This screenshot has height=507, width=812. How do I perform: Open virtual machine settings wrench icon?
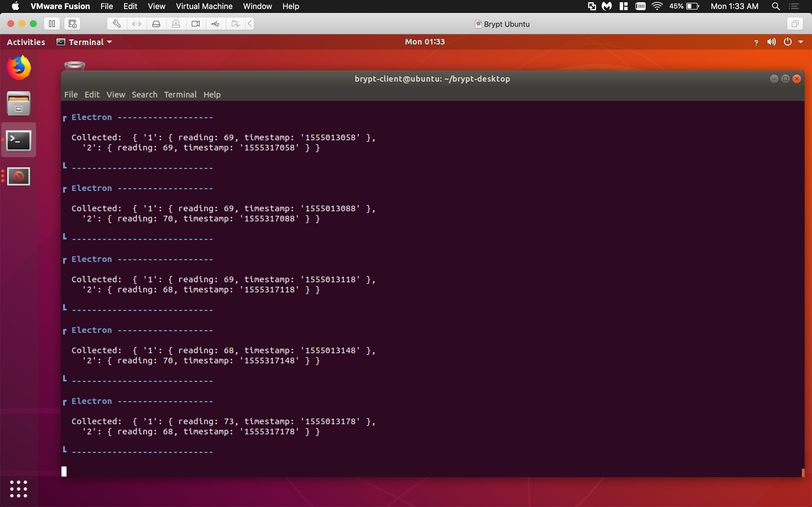coord(117,24)
